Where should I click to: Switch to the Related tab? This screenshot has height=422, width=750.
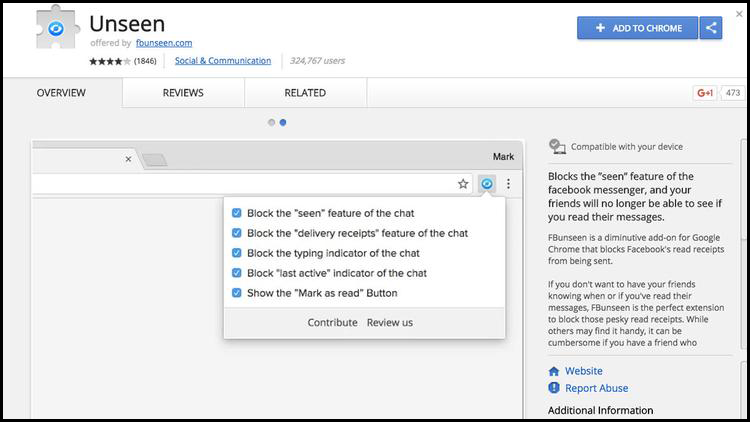pyautogui.click(x=305, y=93)
